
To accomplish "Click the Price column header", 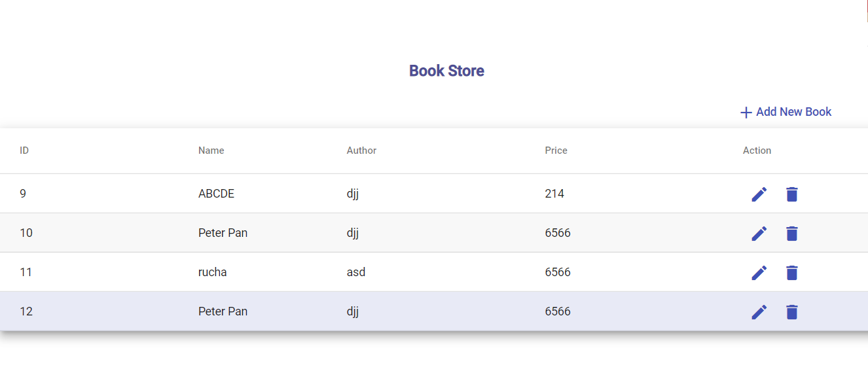I will tap(556, 150).
